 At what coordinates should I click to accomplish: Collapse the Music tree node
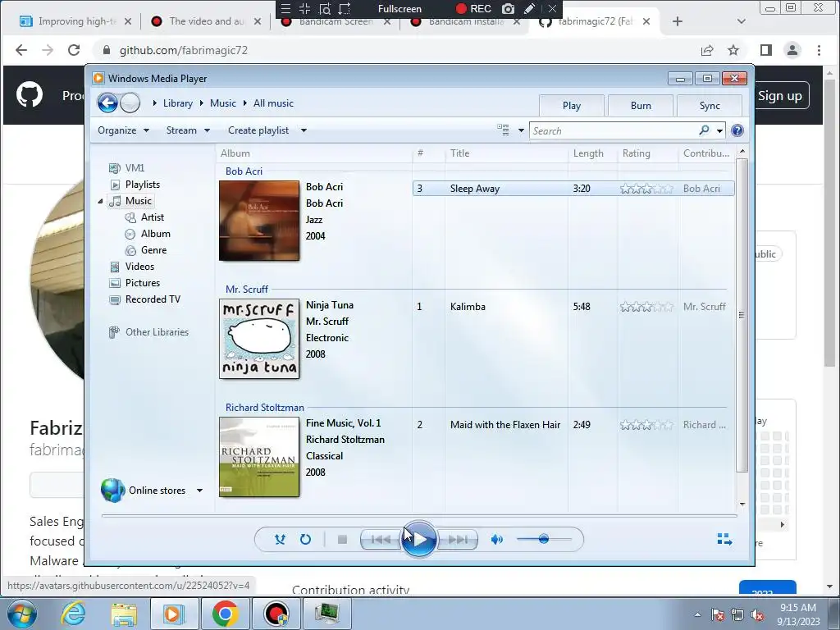(x=100, y=201)
